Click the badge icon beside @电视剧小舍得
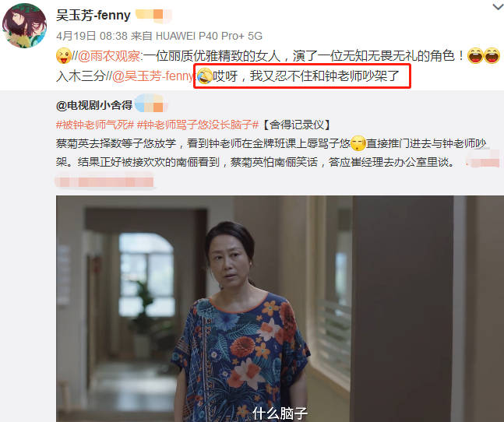The height and width of the screenshot is (422, 504). pos(151,104)
